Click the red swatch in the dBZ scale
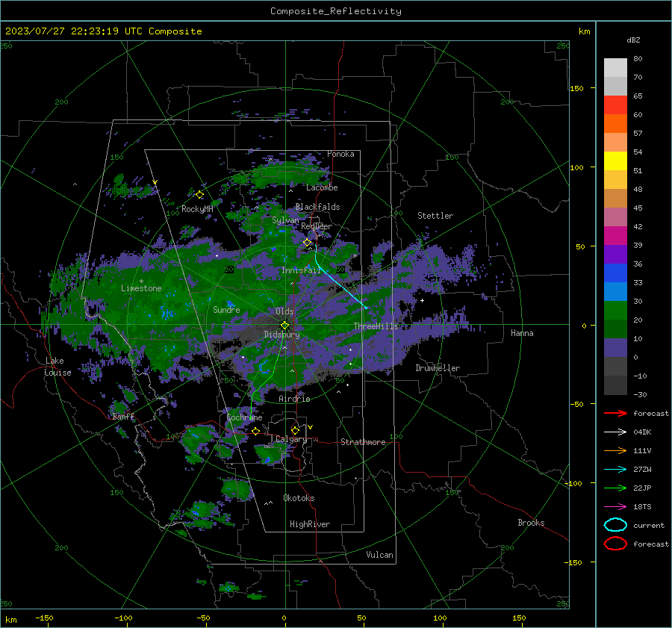Screen dimensions: 672x628 (615, 105)
